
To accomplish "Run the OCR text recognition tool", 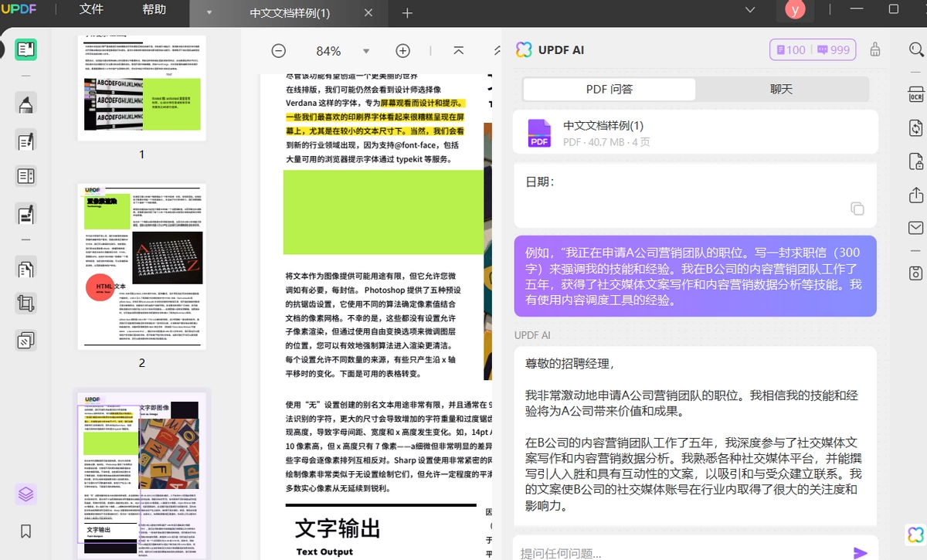I will [x=915, y=93].
